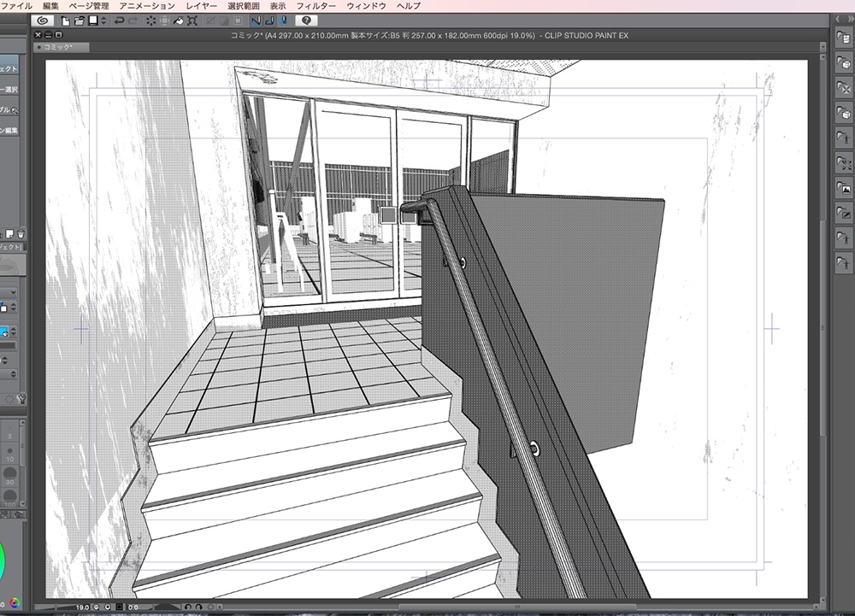This screenshot has height=616, width=855.
Task: Open the zoom percentage dropdown at bottom left
Action: [83, 607]
